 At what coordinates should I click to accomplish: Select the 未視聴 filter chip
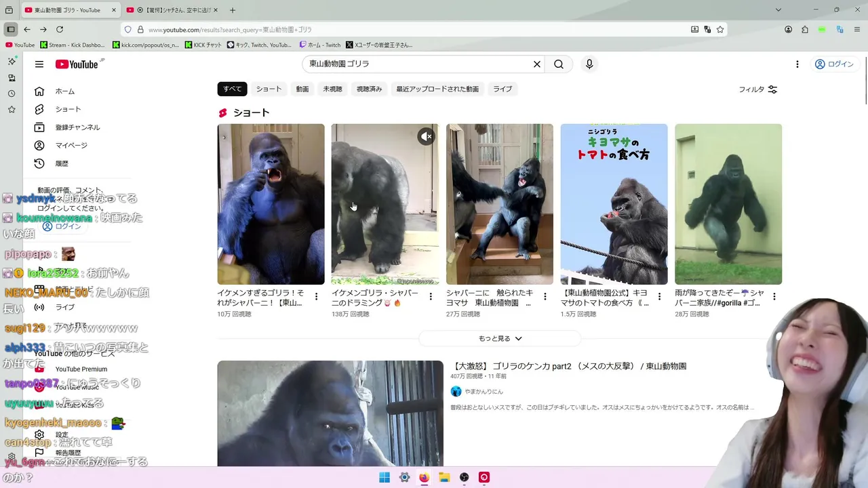pos(332,89)
